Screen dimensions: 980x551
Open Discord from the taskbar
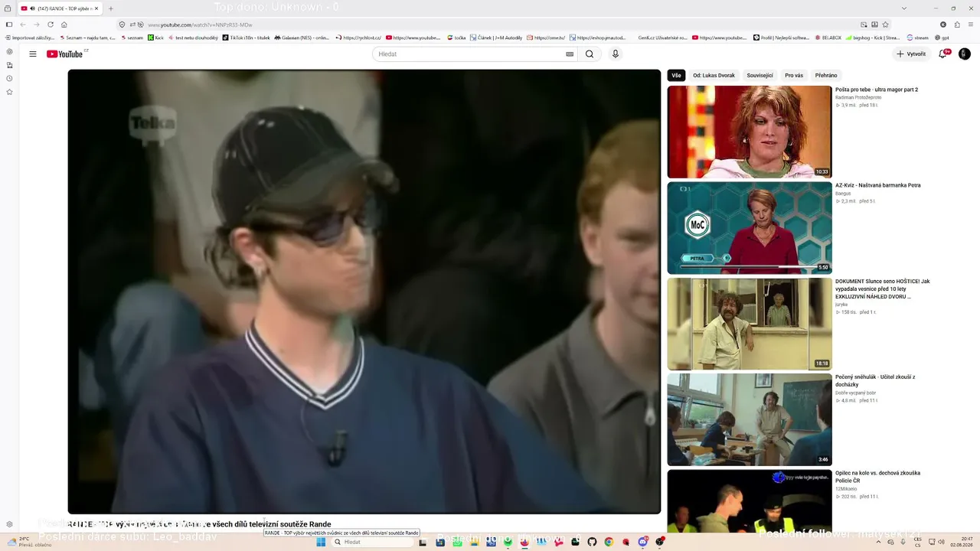(x=643, y=542)
